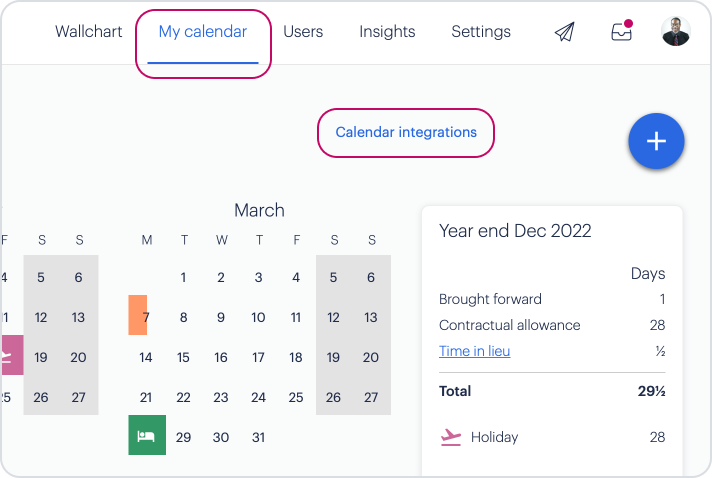The height and width of the screenshot is (478, 712).
Task: Click the pink holiday plane block in the previous month
Action: 12,355
